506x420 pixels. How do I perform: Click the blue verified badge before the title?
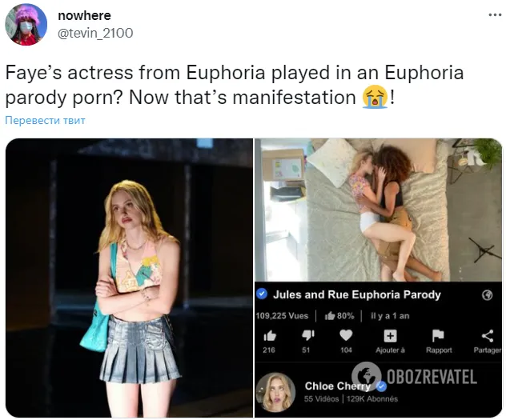pyautogui.click(x=262, y=294)
